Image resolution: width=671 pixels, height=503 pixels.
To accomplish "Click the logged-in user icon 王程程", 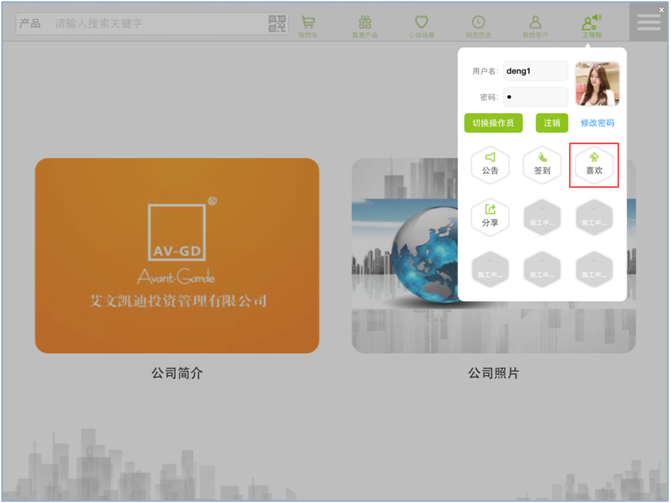I will click(x=592, y=26).
